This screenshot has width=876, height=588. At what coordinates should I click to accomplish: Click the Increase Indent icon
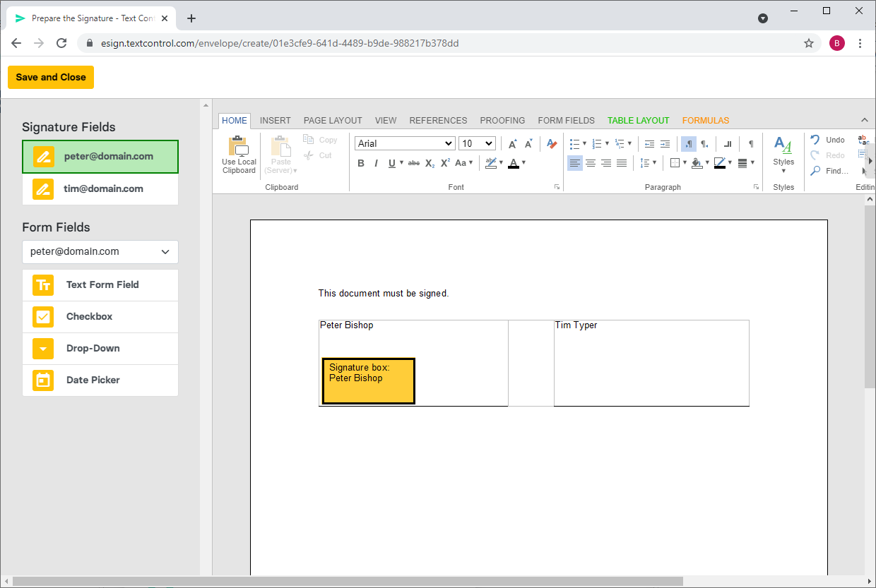point(665,144)
